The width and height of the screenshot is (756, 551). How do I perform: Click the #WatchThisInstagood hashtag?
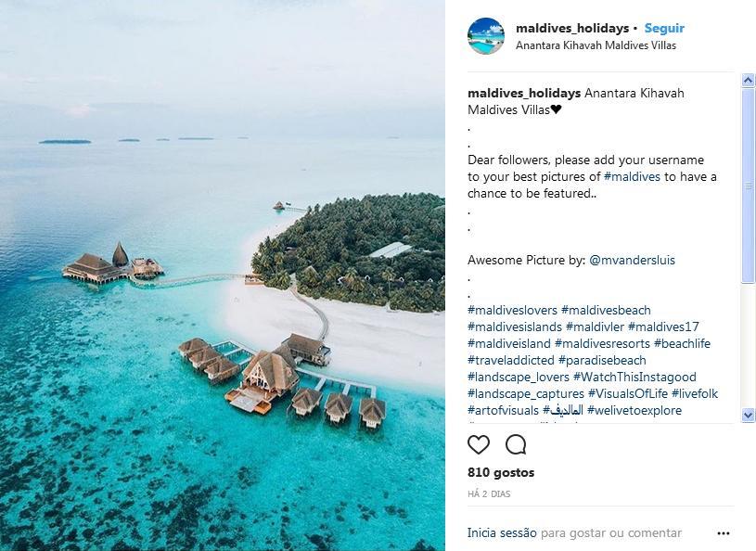point(634,378)
